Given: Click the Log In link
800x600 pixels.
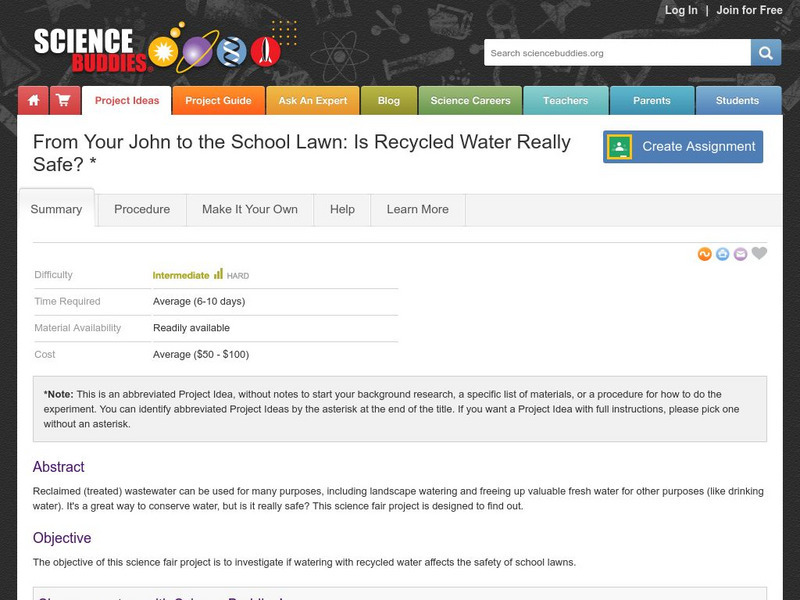Looking at the screenshot, I should click(681, 11).
